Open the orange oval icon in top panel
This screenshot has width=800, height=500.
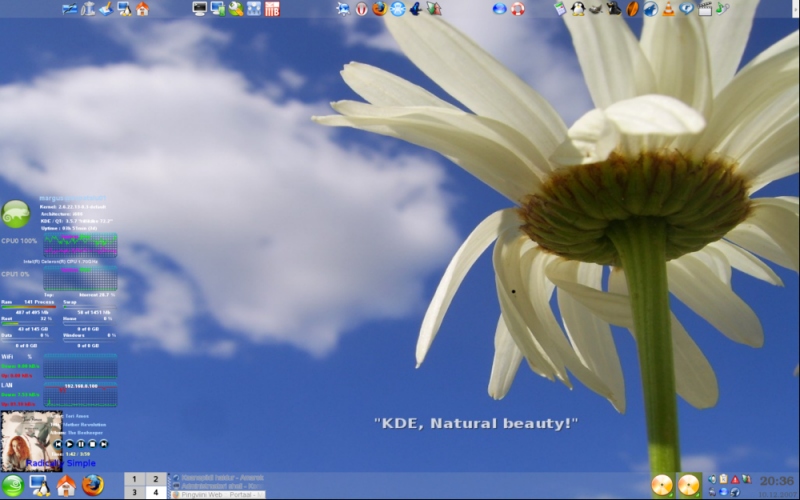[632, 9]
